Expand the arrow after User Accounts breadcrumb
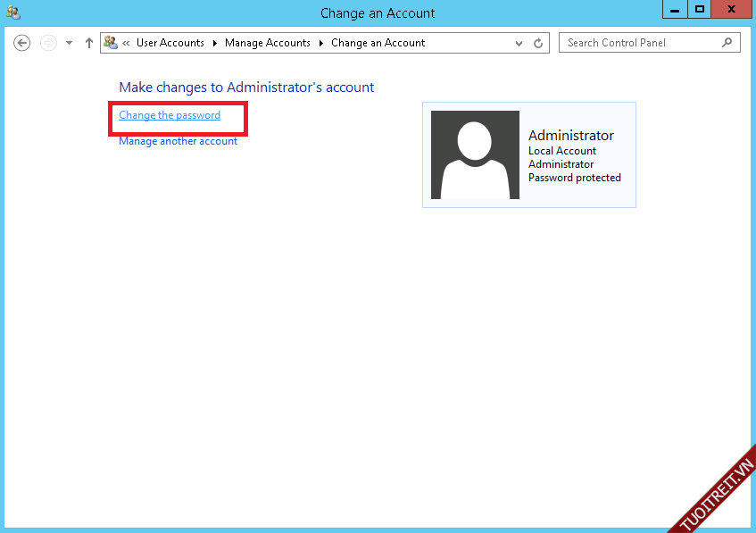Screen dimensions: 756x533 [x=214, y=43]
